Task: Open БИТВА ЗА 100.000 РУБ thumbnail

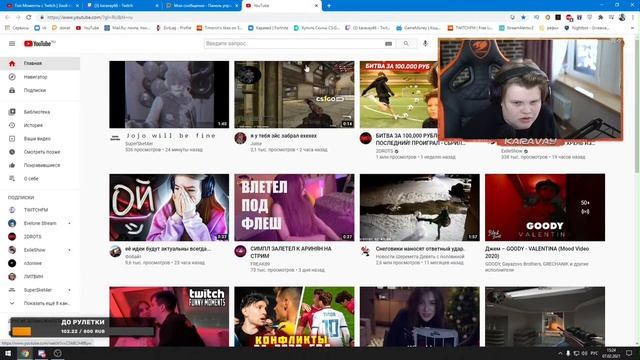Action: click(398, 95)
